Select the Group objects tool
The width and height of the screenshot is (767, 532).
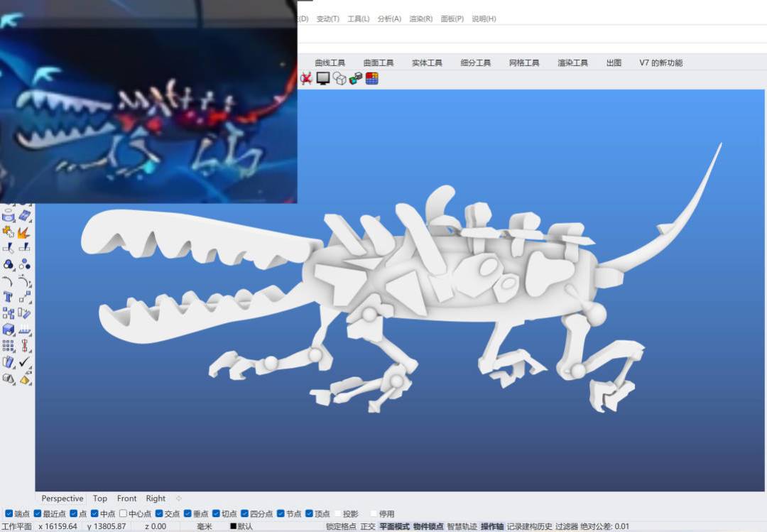(9, 265)
